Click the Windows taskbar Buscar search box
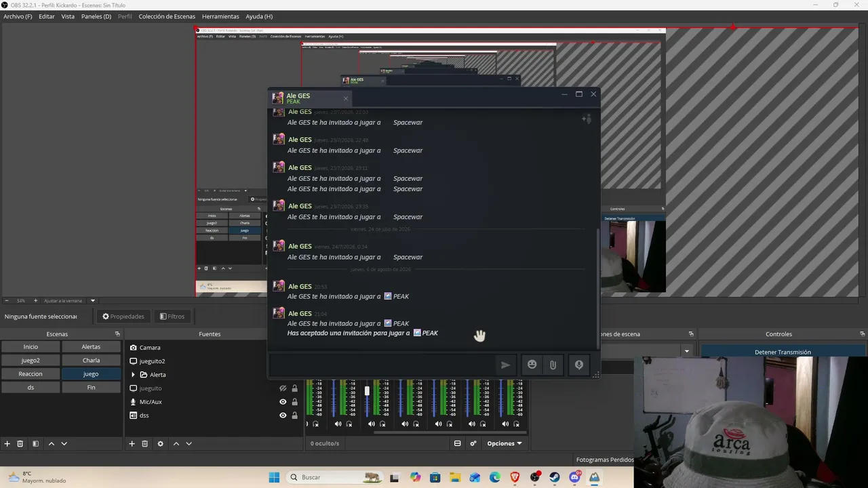This screenshot has width=868, height=488. coord(334,477)
